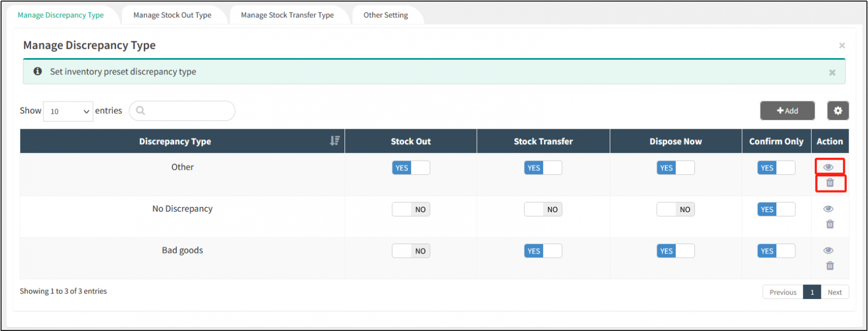Sort by Discrepancy Type column sort icon
The image size is (868, 331).
pyautogui.click(x=335, y=141)
